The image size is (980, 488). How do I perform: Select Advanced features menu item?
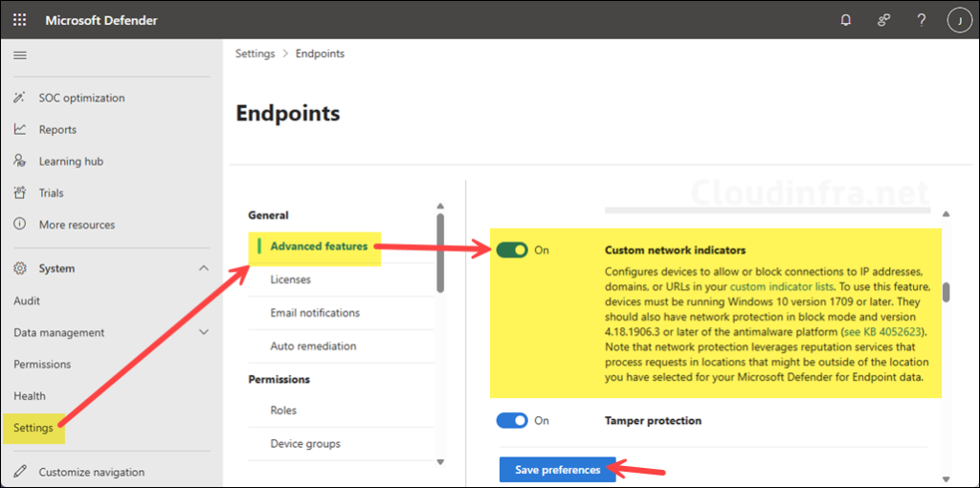pos(319,247)
